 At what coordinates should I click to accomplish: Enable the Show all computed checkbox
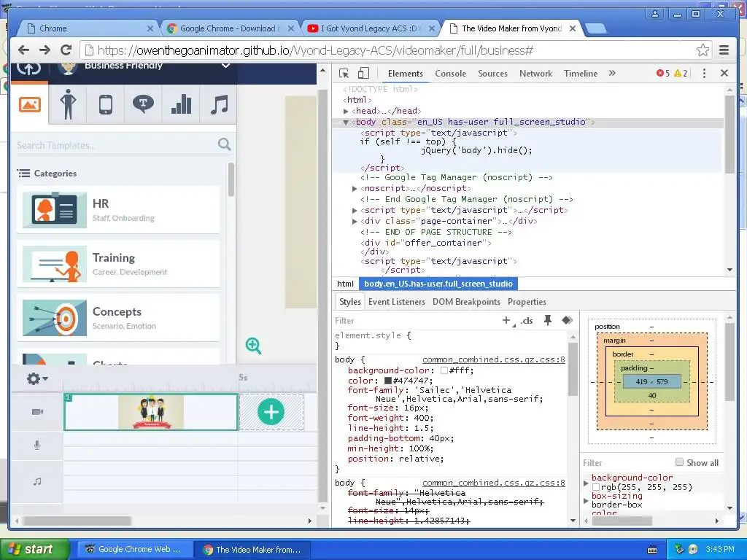click(679, 462)
